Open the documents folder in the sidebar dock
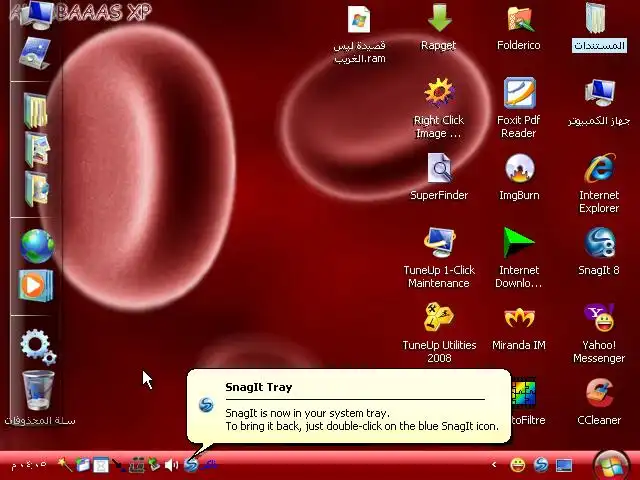 [36, 109]
